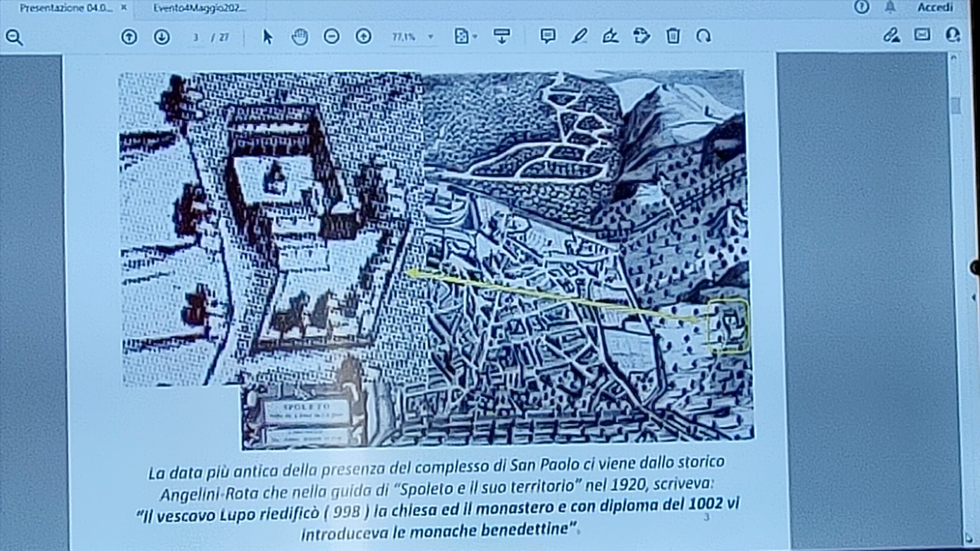Select the arrow selection tool

click(268, 37)
